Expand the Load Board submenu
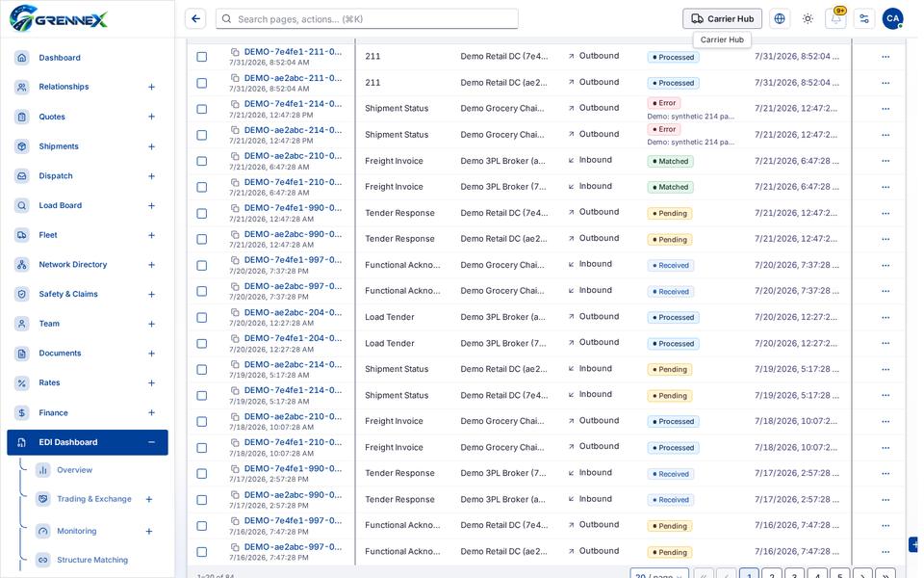 [x=151, y=205]
